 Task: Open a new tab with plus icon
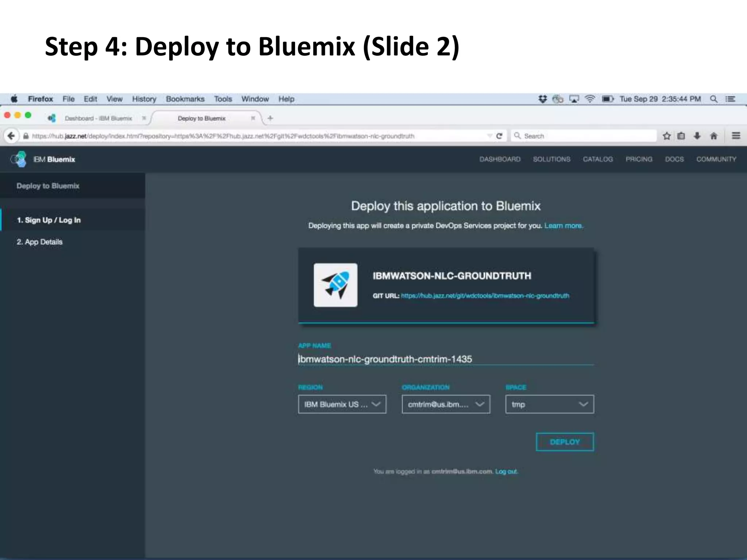270,118
